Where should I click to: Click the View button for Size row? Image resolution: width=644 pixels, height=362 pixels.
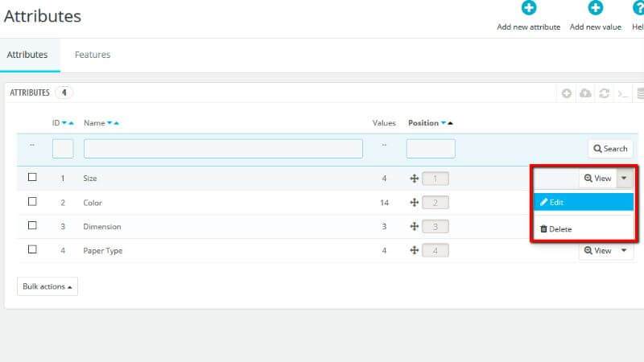(598, 178)
